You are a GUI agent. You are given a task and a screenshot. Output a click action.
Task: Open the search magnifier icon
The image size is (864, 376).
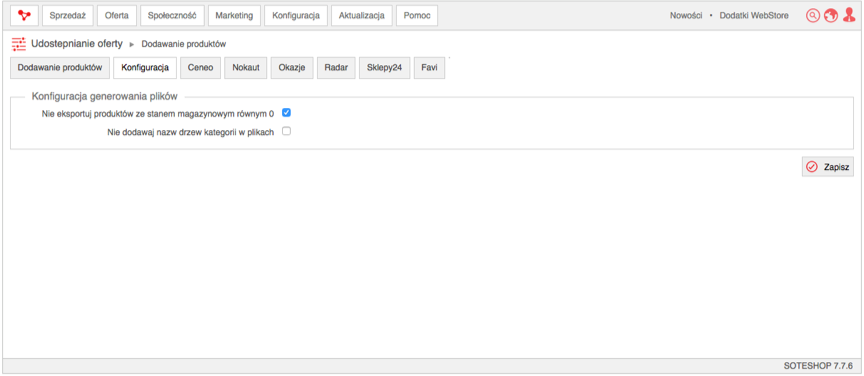(x=813, y=15)
